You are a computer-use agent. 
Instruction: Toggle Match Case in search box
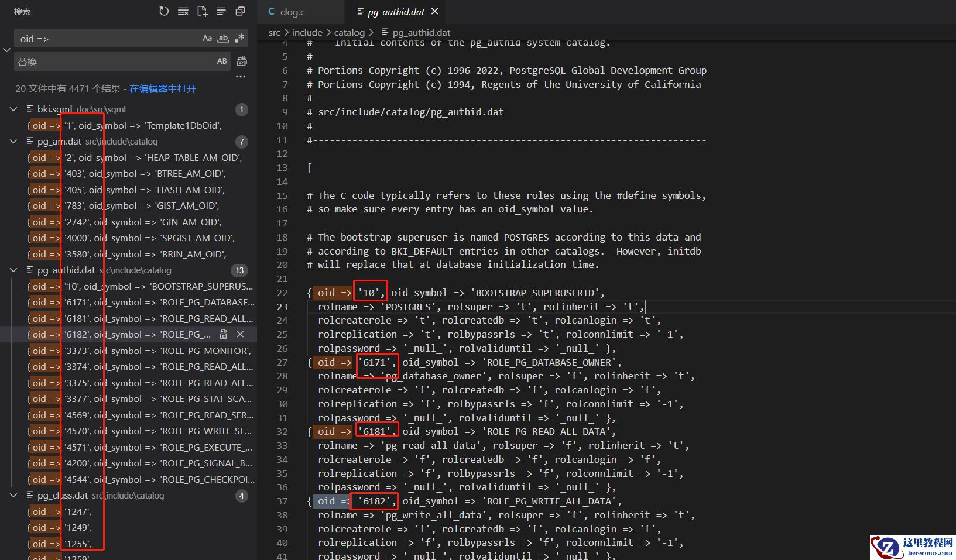pos(207,39)
